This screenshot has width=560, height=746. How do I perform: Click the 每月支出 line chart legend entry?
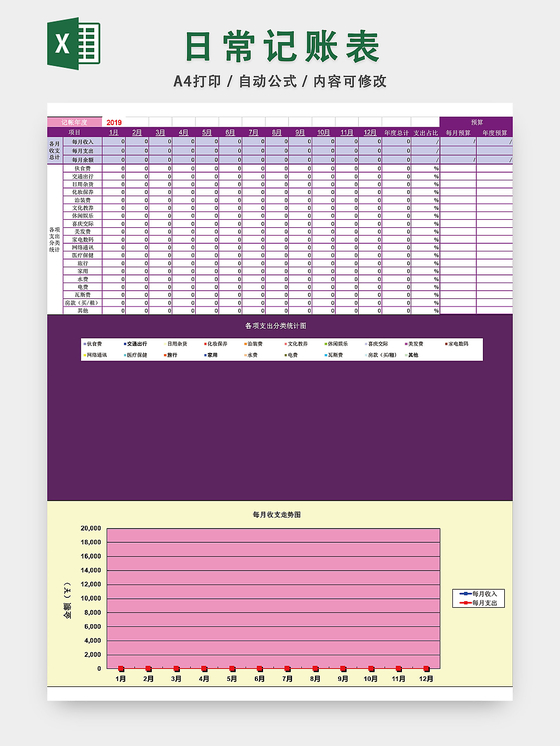point(478,603)
